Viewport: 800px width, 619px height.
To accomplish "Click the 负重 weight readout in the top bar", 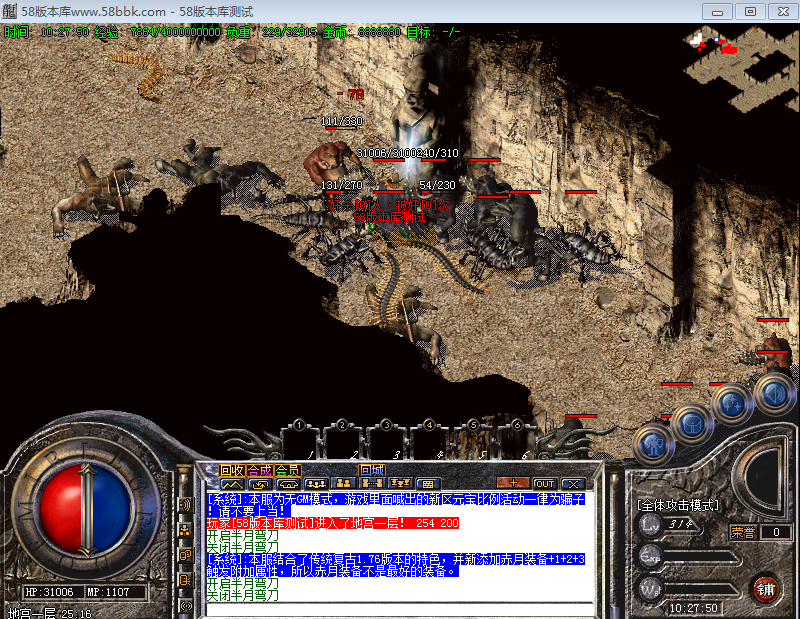I will click(271, 32).
